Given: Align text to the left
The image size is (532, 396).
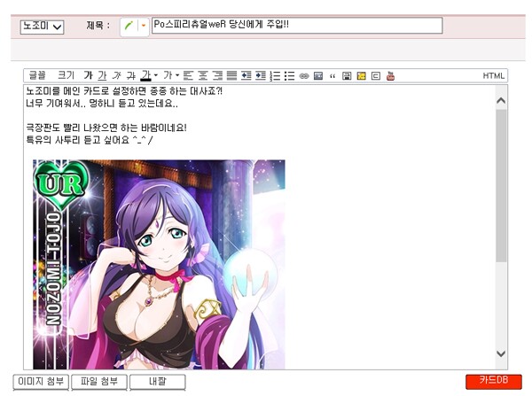Looking at the screenshot, I should coord(188,75).
